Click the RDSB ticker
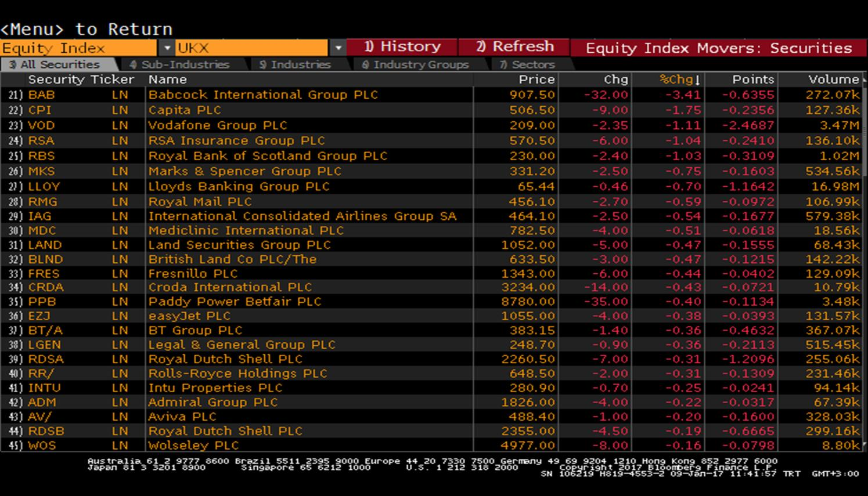The width and height of the screenshot is (868, 496). click(46, 431)
